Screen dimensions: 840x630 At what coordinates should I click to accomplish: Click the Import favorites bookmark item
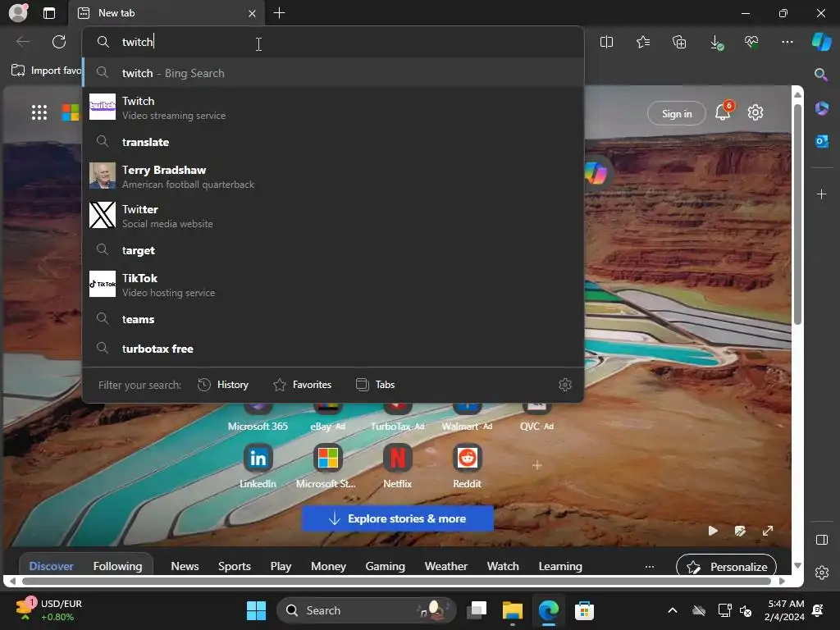tap(47, 71)
